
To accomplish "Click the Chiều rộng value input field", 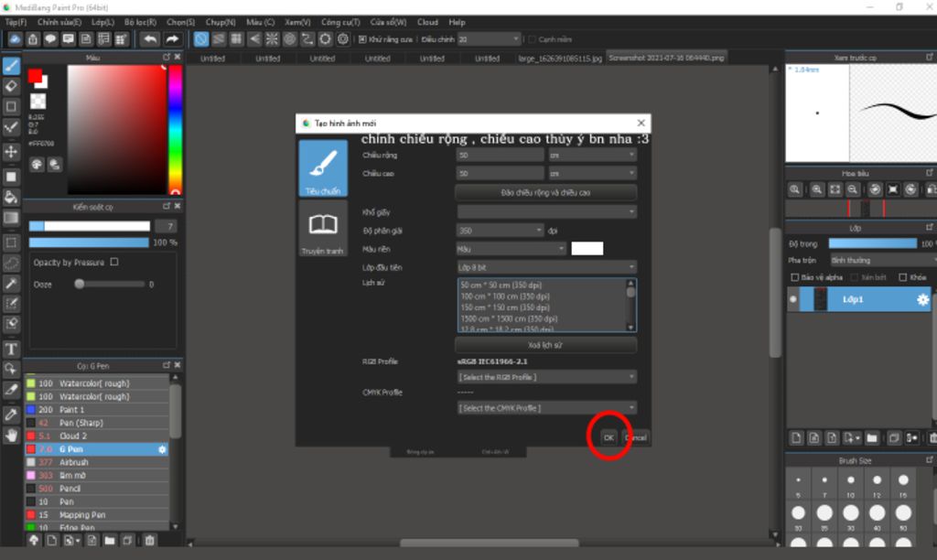I will click(x=501, y=155).
